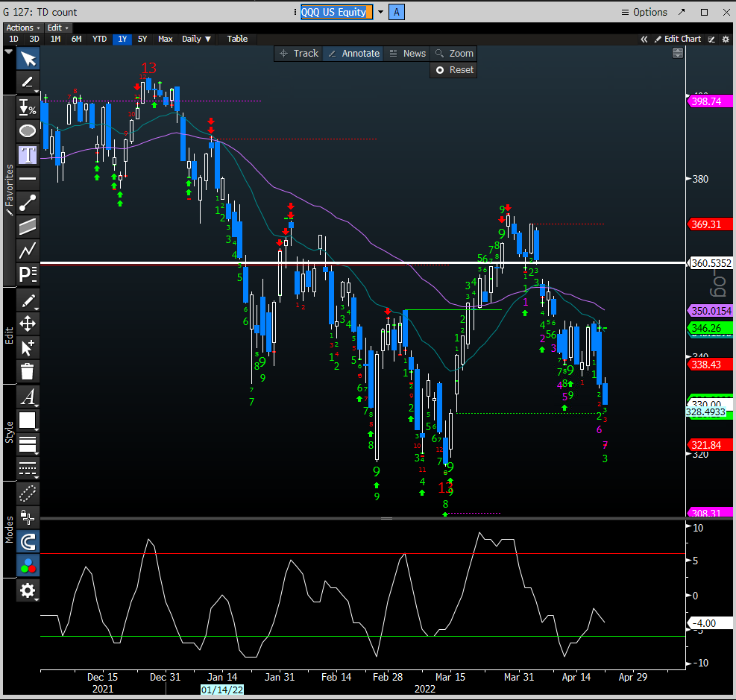
Task: Click the 321.84 red price label
Action: point(710,445)
